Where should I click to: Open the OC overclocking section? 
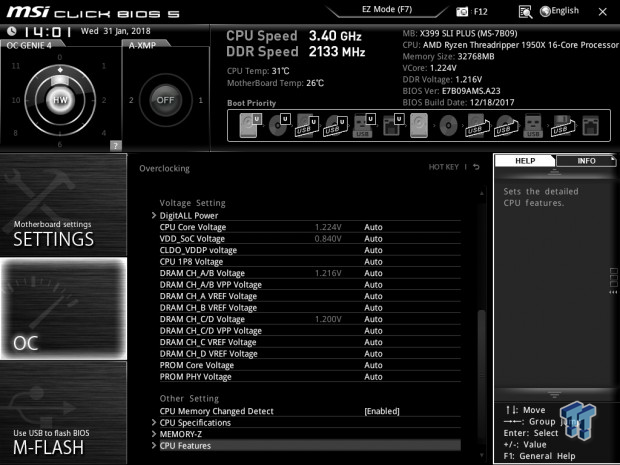(x=63, y=308)
